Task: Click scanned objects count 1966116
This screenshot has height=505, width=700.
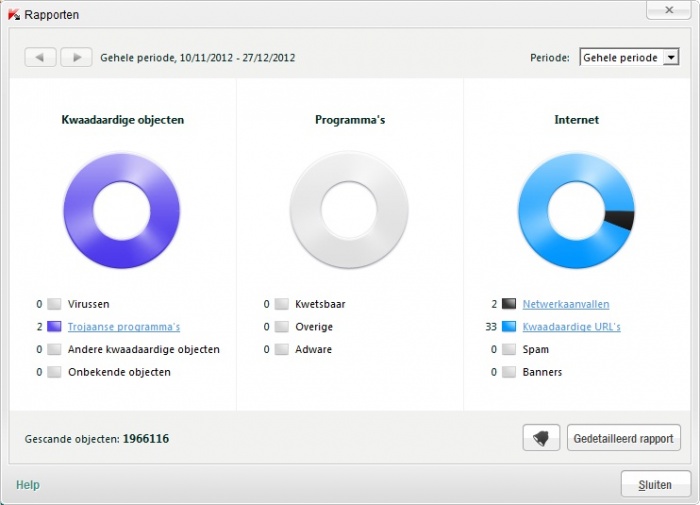Action: tap(146, 438)
